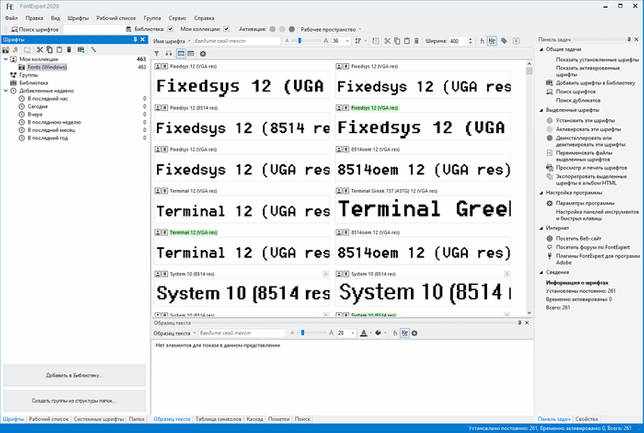644x433 pixels.
Task: Click the sort icon next to the filter funnel
Action: (168, 53)
